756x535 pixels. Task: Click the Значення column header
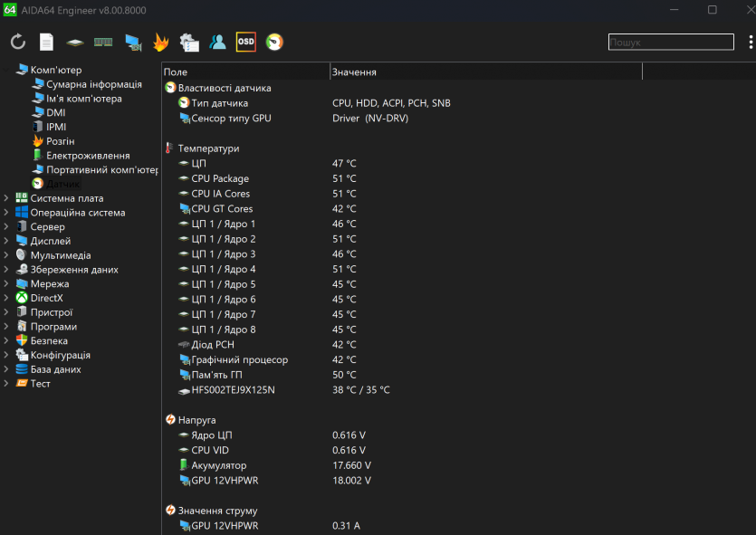[x=484, y=72]
